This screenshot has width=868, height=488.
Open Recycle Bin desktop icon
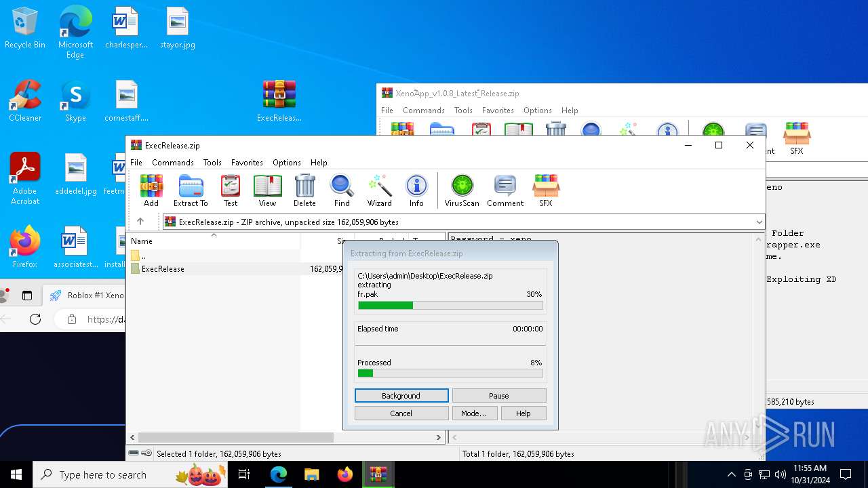coord(25,28)
